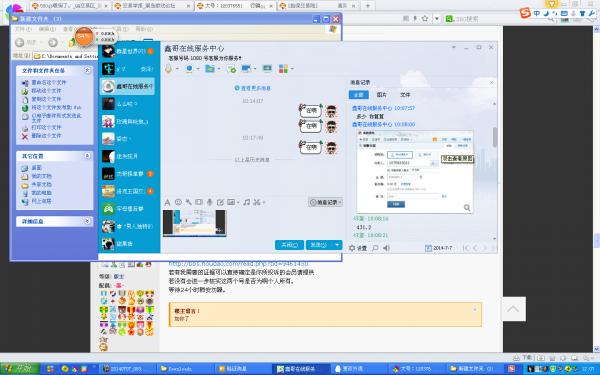Image resolution: width=600 pixels, height=375 pixels.
Task: Start a video call using the camera icon
Action: (x=189, y=69)
